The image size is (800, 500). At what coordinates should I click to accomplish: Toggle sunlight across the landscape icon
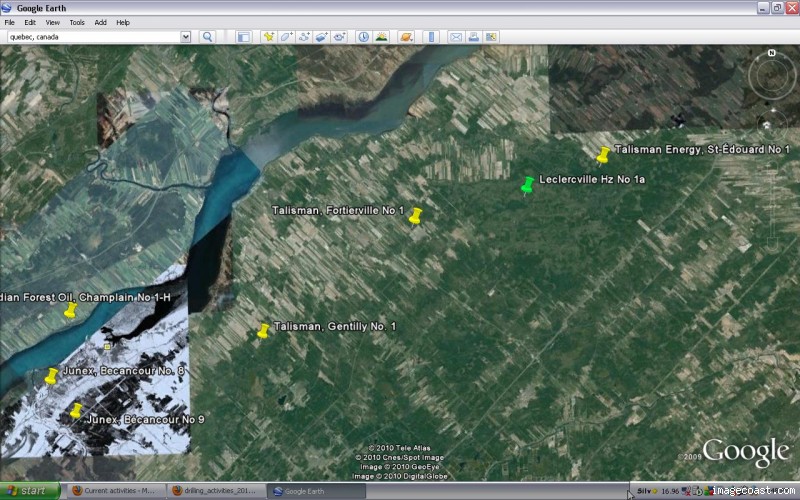(381, 37)
